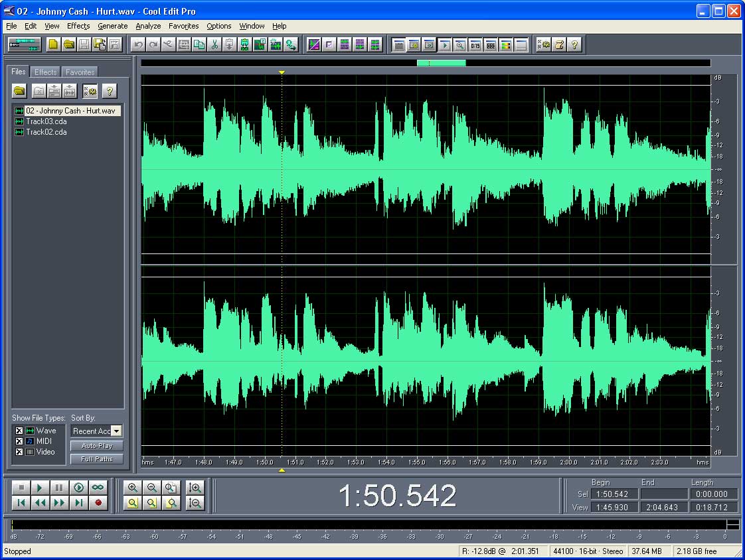Open the Analyze menu
This screenshot has width=745, height=560.
[148, 26]
